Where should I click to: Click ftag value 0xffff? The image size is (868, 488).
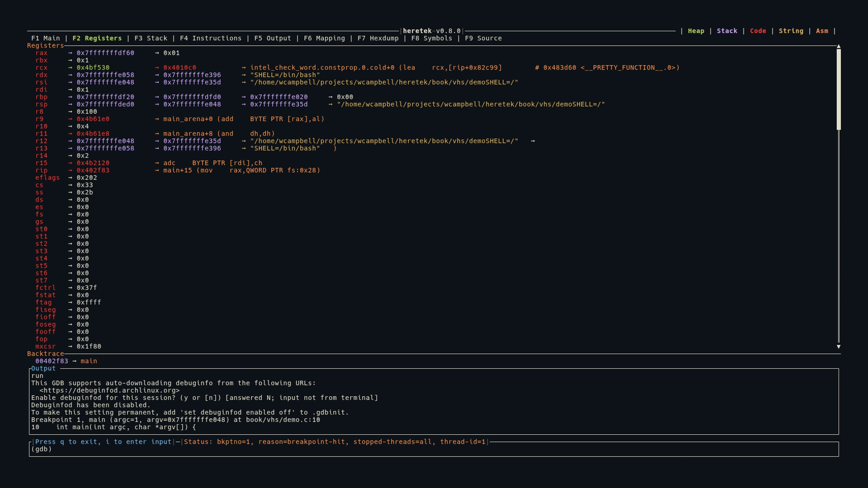click(x=89, y=302)
